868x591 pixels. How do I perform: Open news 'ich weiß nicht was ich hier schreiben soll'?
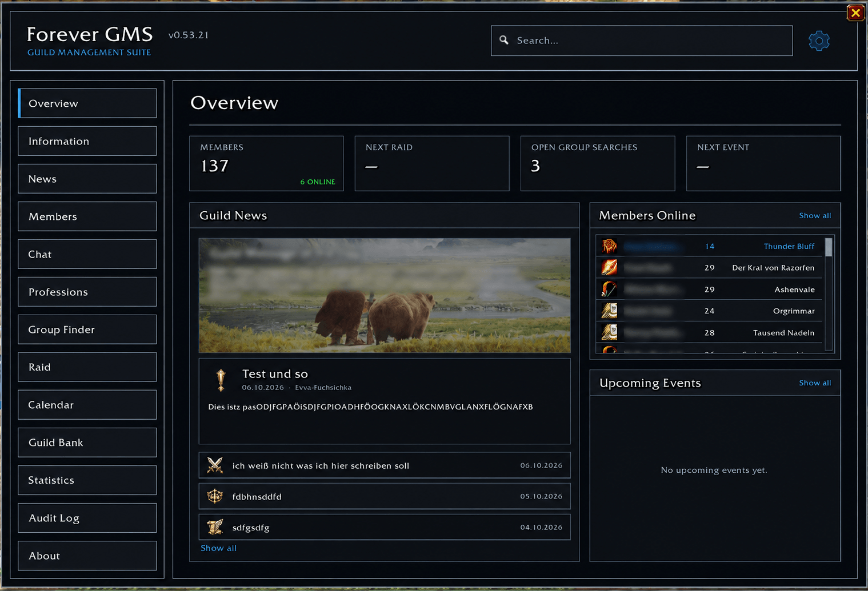(x=385, y=465)
